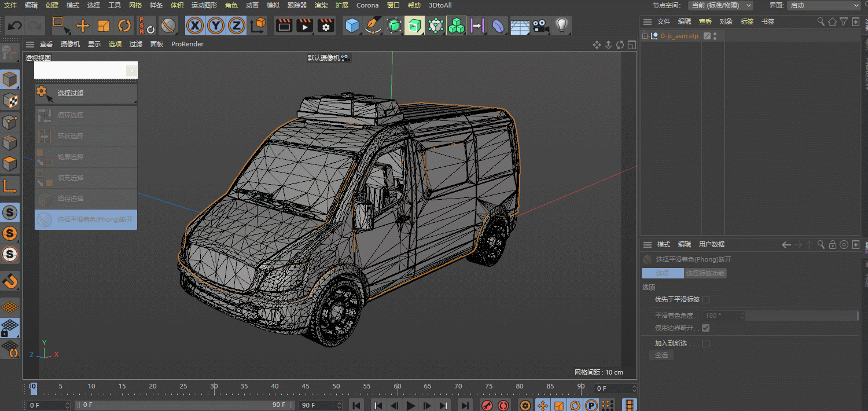Enable the 加入到所选 checkbox
This screenshot has height=411, width=868.
[x=705, y=343]
